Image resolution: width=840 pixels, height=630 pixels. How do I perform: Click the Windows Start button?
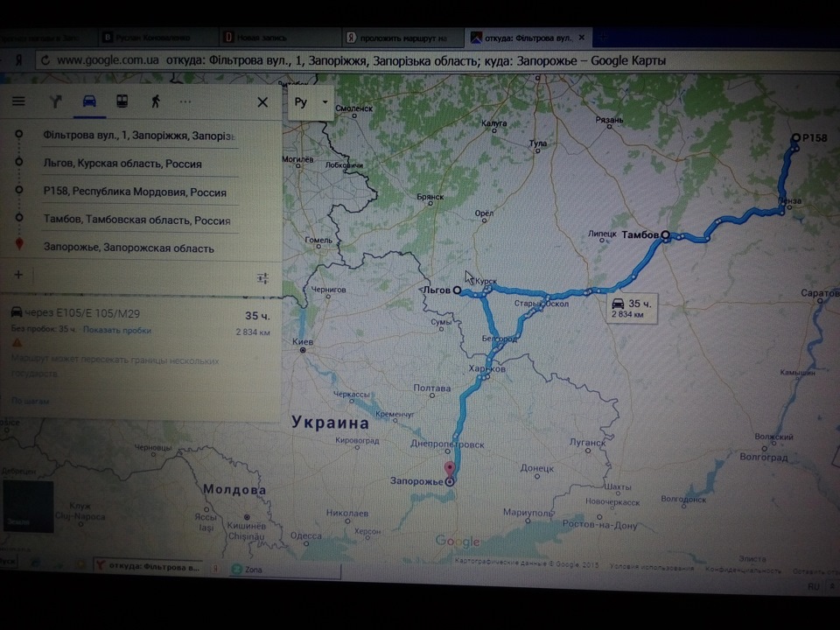click(x=8, y=561)
